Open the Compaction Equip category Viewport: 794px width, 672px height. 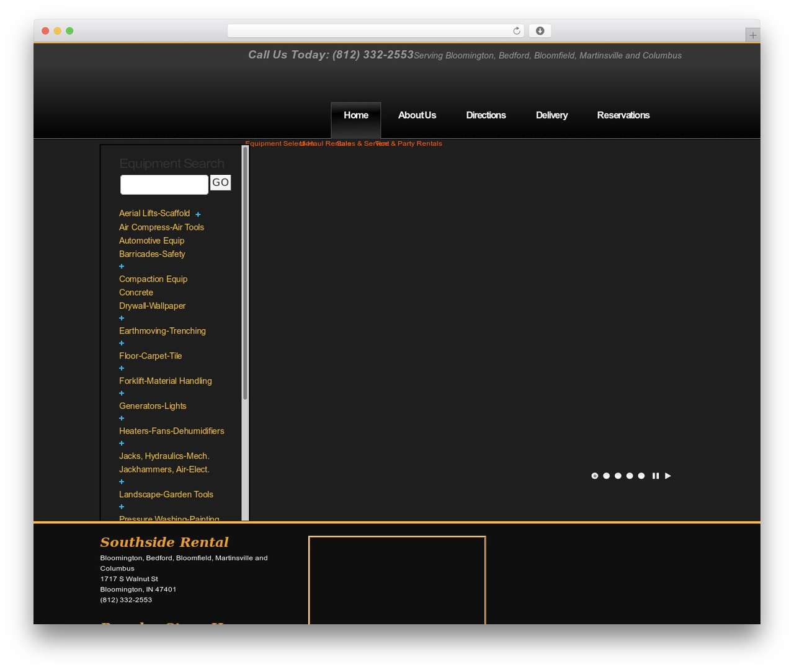point(153,280)
